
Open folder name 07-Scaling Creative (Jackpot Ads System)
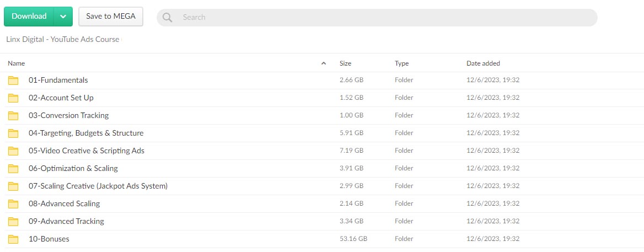click(x=98, y=186)
